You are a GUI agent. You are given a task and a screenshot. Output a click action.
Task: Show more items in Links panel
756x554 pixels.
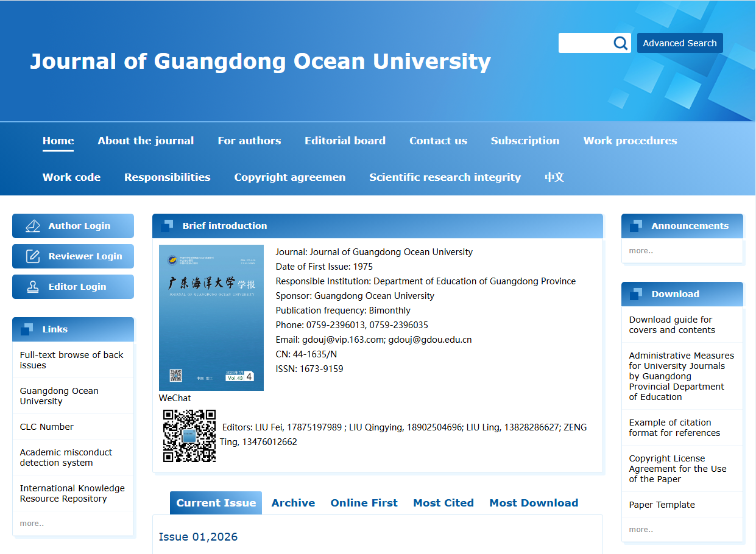coord(32,524)
